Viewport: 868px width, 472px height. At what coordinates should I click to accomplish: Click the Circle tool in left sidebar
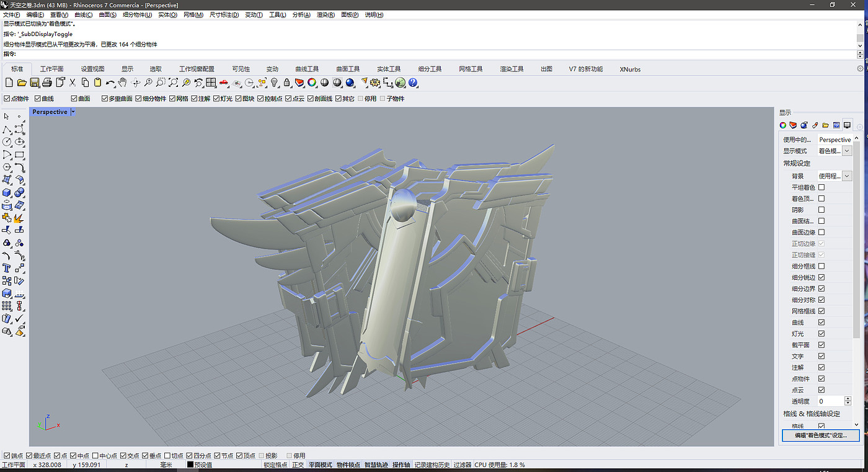pos(7,142)
